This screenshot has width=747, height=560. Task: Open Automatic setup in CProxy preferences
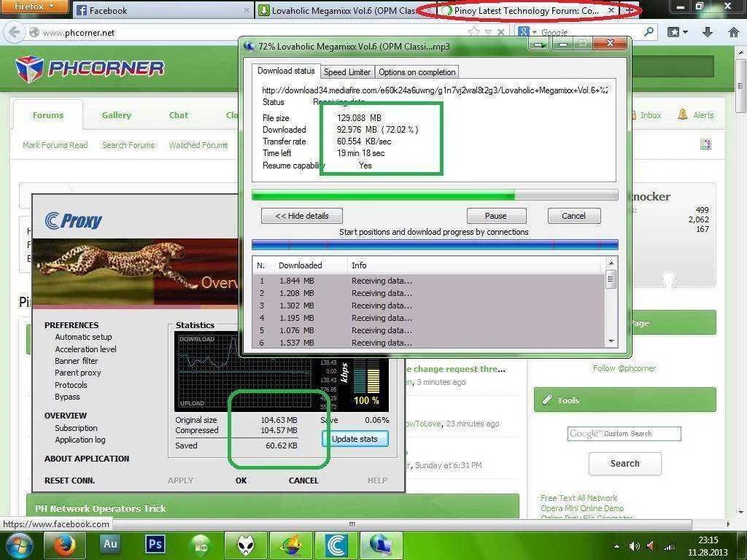[x=83, y=337]
